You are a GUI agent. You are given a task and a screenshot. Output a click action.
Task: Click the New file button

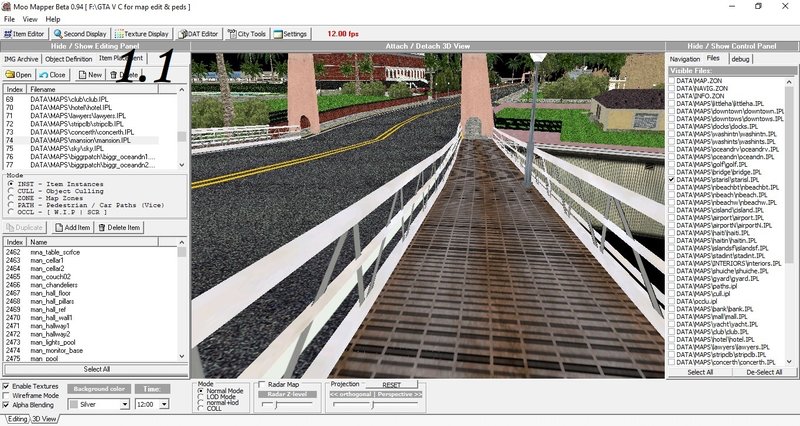[90, 74]
